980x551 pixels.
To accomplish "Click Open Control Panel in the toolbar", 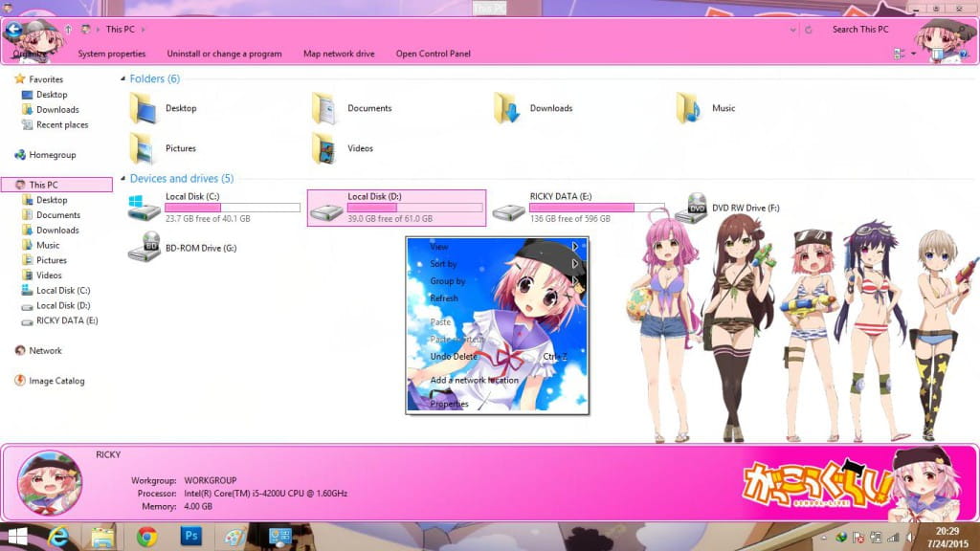I will point(433,54).
